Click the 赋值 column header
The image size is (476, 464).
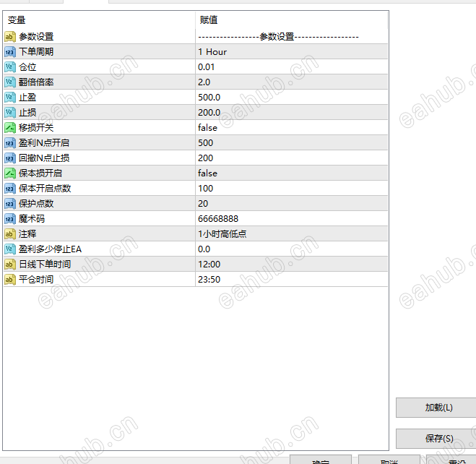(x=291, y=20)
